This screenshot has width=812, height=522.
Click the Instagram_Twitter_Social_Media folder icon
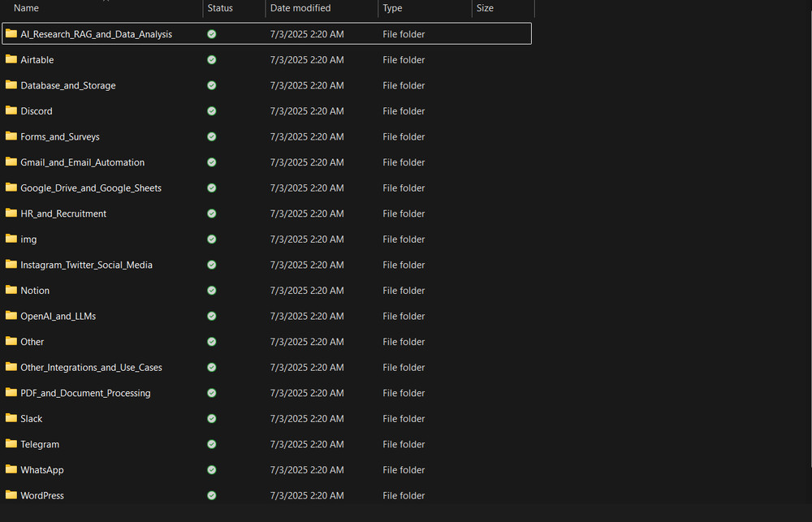[11, 265]
